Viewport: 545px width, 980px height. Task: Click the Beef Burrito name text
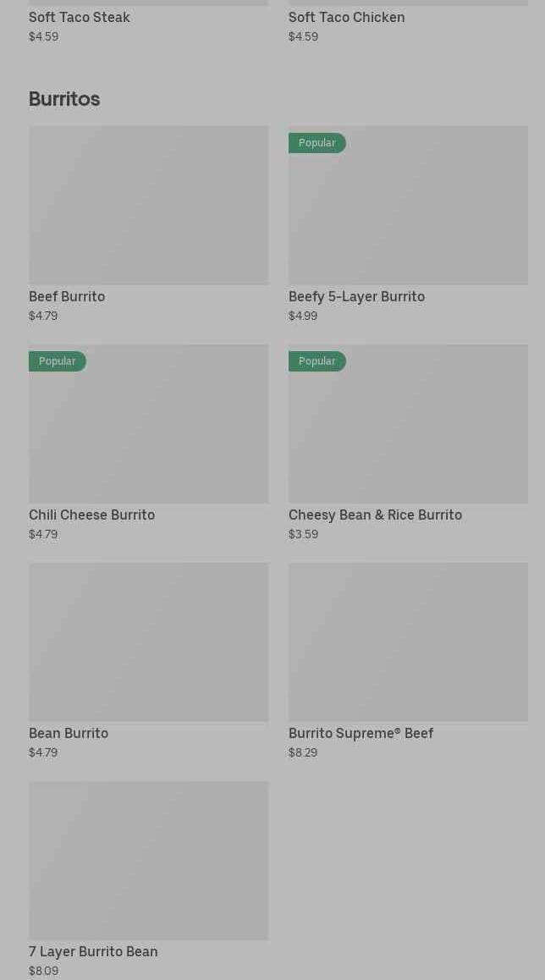67,296
